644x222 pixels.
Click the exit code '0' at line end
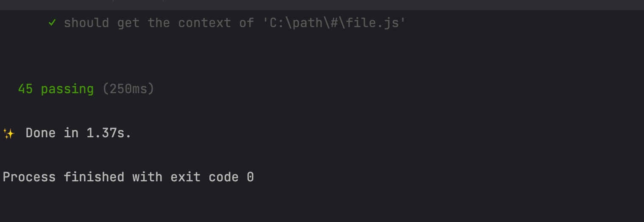point(250,177)
